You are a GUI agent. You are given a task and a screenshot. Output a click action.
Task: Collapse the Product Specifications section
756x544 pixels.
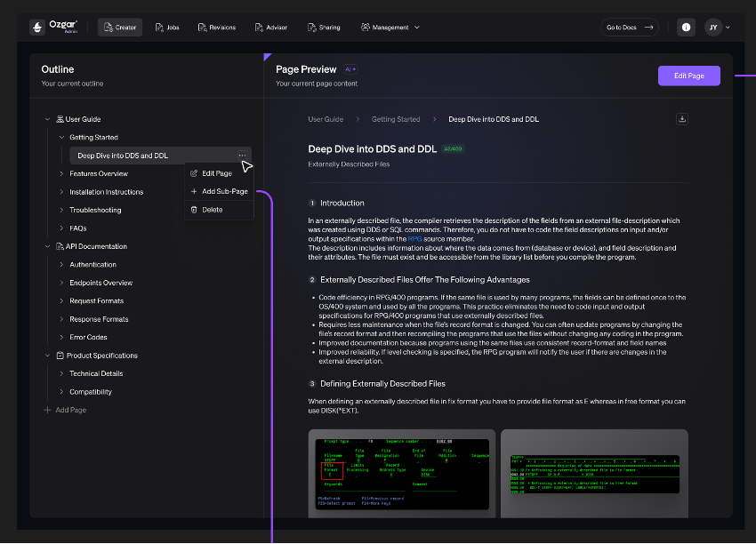coord(47,356)
